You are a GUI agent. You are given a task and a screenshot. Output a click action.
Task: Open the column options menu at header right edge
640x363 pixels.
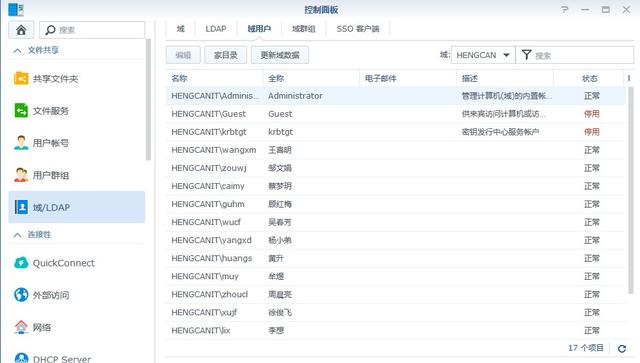(x=629, y=78)
